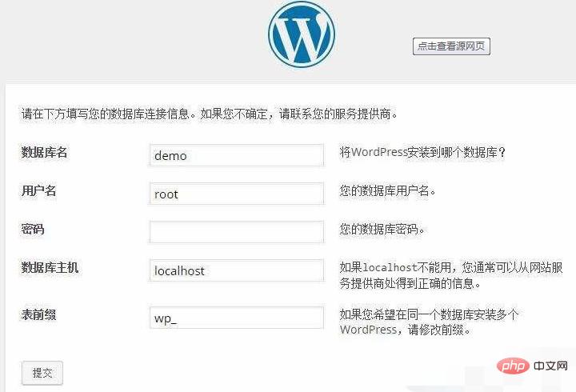Click the 将WordPress安装到哪个数据库 description text
The height and width of the screenshot is (392, 576).
pos(423,153)
